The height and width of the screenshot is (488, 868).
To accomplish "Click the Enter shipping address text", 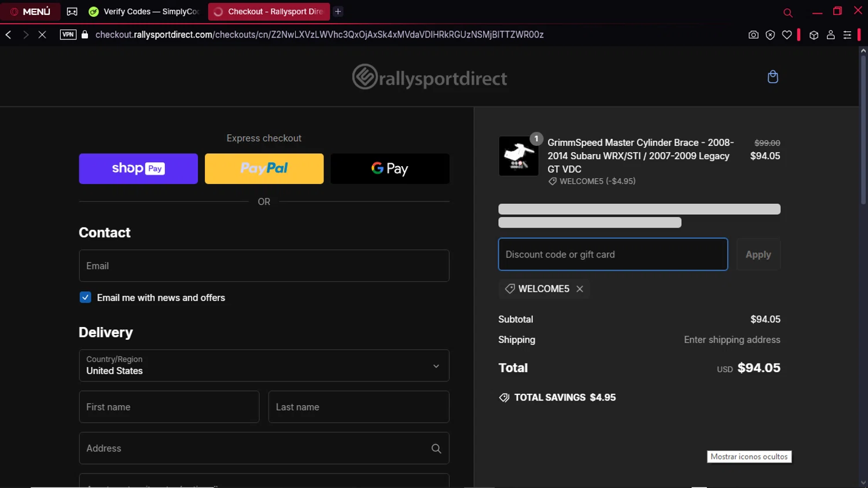I will click(732, 340).
